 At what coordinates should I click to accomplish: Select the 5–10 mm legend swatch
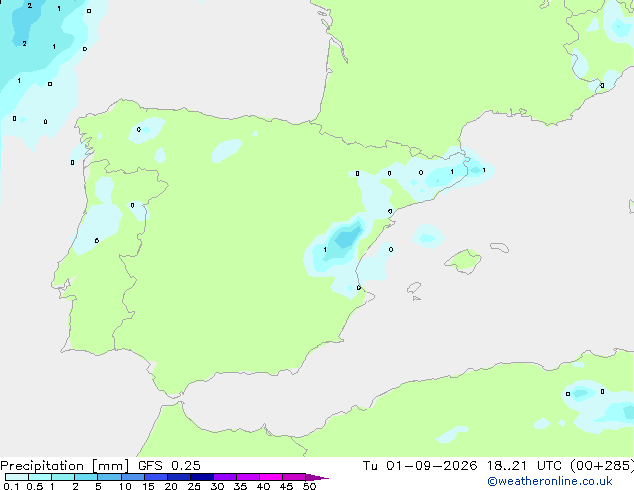click(109, 477)
